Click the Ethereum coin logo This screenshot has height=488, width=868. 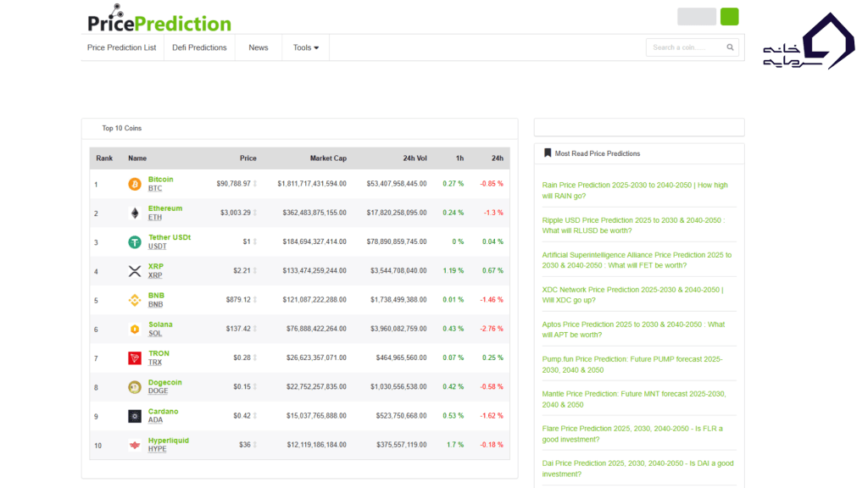pyautogui.click(x=133, y=213)
